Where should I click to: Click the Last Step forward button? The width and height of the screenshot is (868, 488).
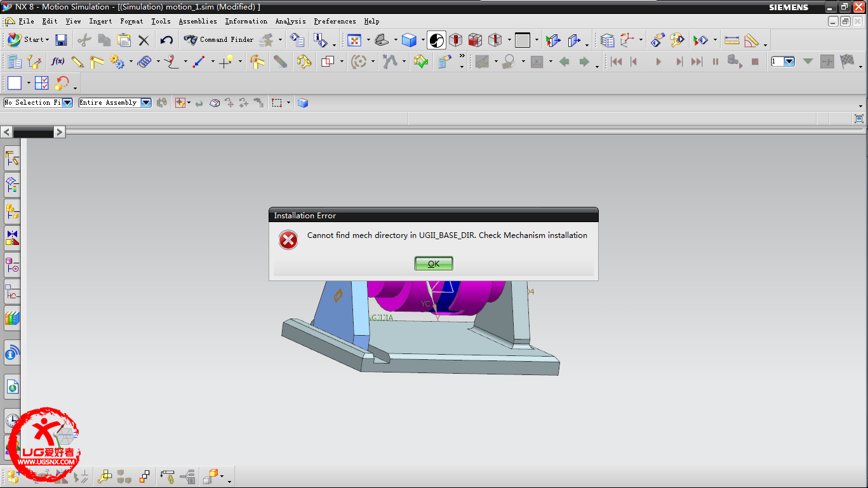(x=697, y=62)
